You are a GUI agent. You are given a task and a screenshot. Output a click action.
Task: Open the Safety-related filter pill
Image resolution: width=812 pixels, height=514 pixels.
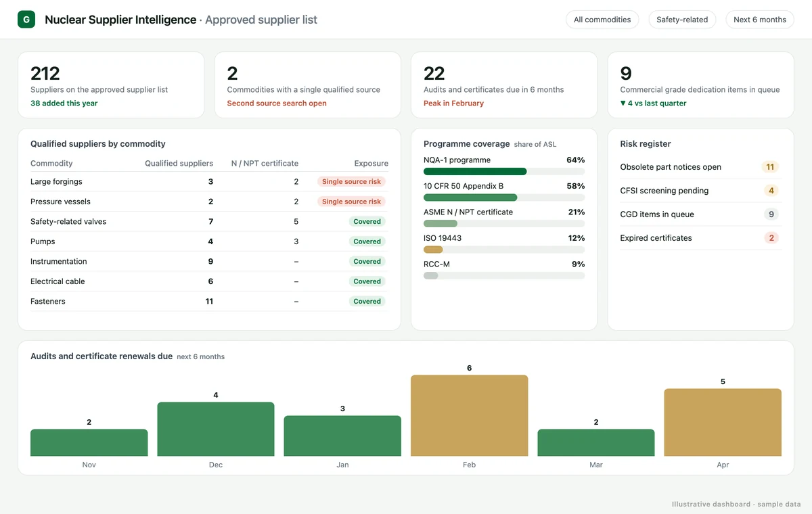[x=682, y=20]
